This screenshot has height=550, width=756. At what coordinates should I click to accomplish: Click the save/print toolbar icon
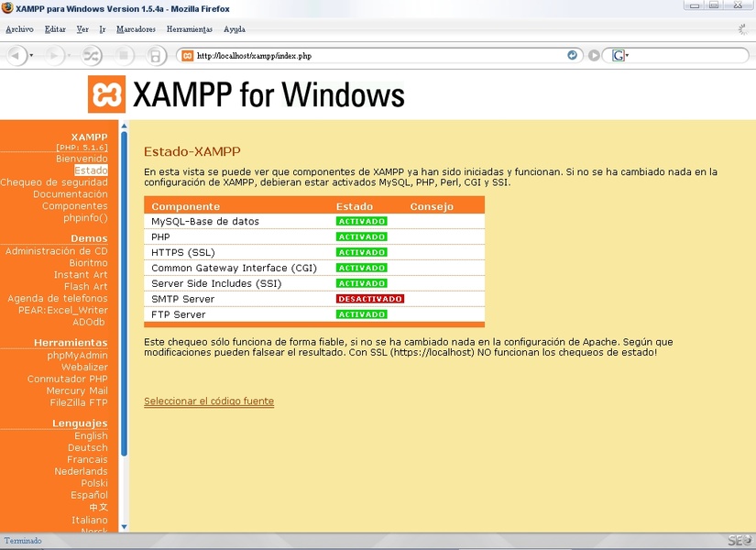click(x=155, y=56)
